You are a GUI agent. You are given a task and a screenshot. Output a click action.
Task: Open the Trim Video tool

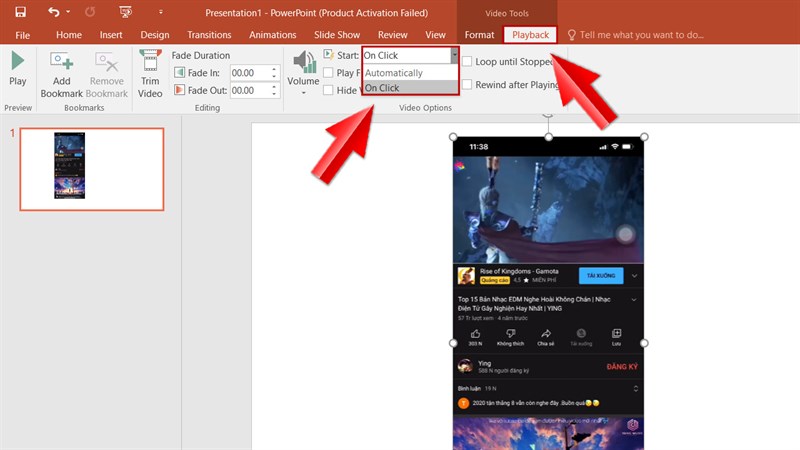click(x=150, y=74)
